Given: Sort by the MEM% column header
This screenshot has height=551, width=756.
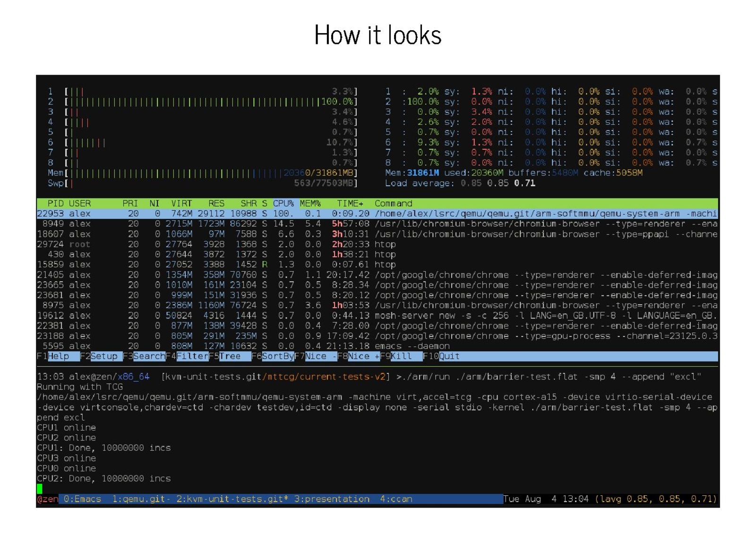Looking at the screenshot, I should (x=310, y=204).
